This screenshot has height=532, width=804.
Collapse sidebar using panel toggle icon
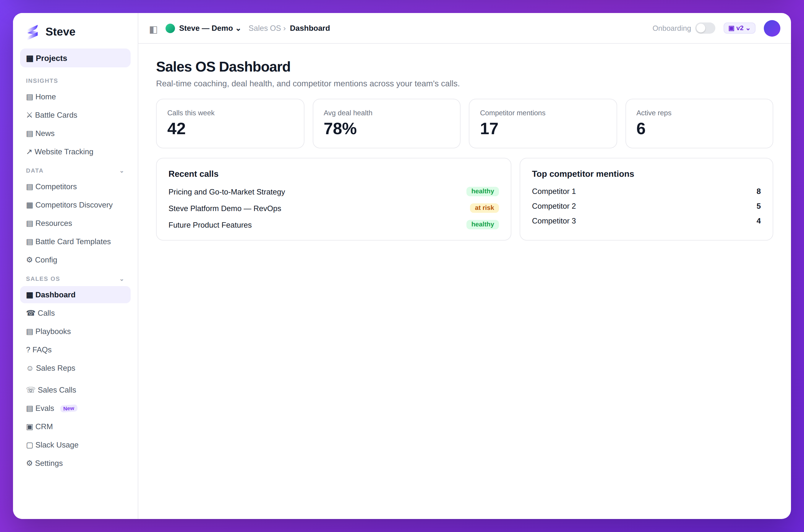coord(153,29)
